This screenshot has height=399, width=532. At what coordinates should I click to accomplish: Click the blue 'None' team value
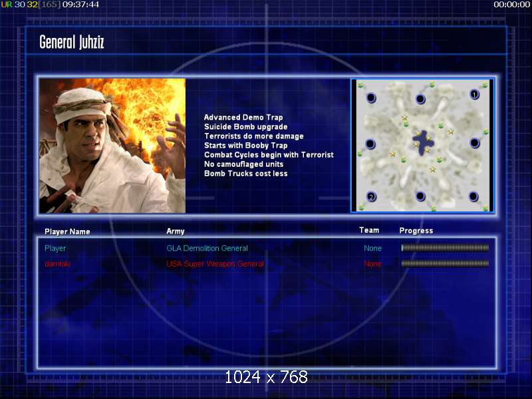[372, 248]
